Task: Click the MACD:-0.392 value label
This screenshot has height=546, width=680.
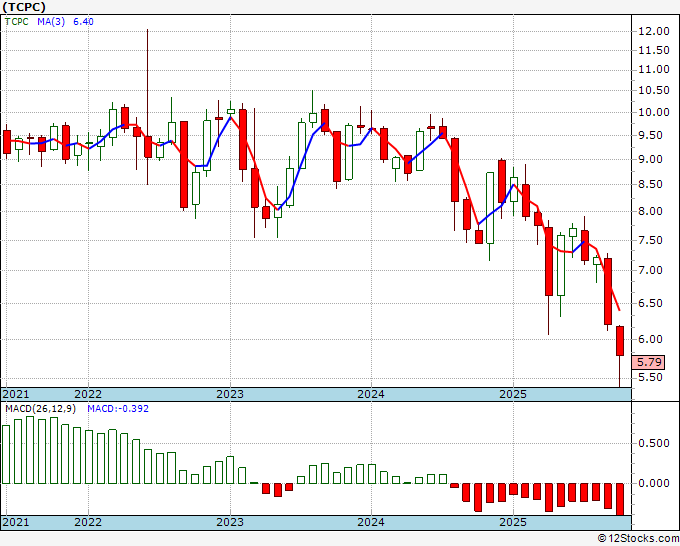Action: (x=118, y=409)
